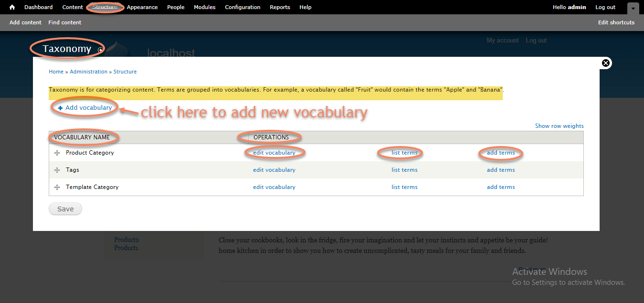
Task: List terms for Template Category
Action: 404,187
